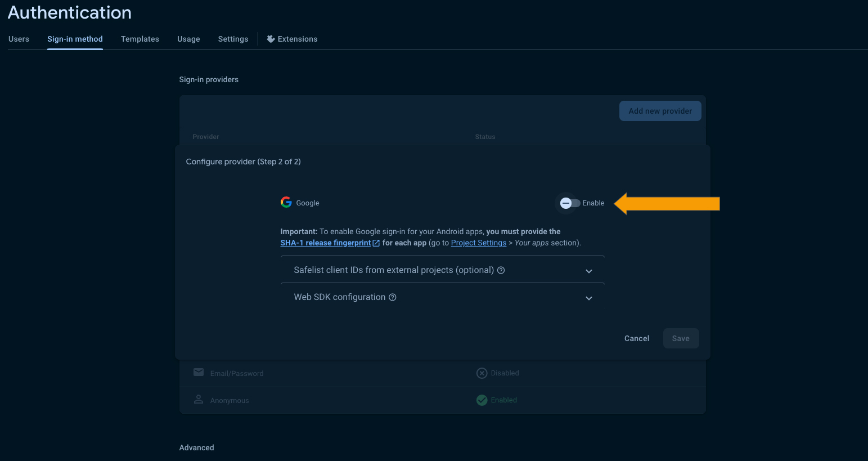This screenshot has width=868, height=461.
Task: Toggle the Enable switch for Google
Action: (570, 203)
